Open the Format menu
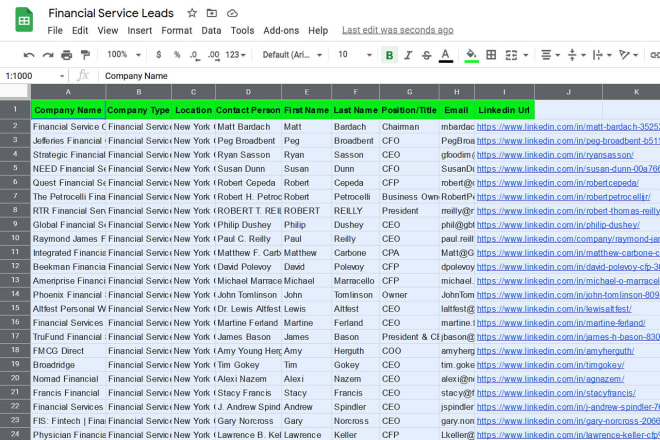Image resolution: width=660 pixels, height=440 pixels. coord(176,30)
